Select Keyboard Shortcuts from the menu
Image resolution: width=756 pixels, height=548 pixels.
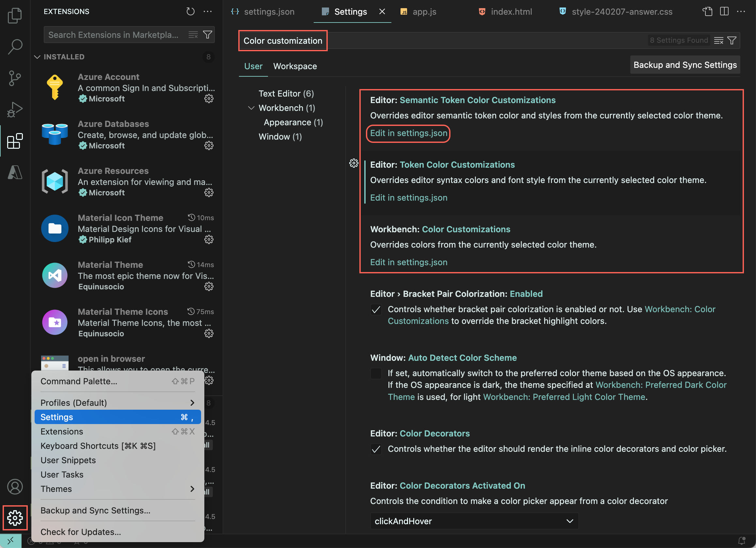pos(98,446)
